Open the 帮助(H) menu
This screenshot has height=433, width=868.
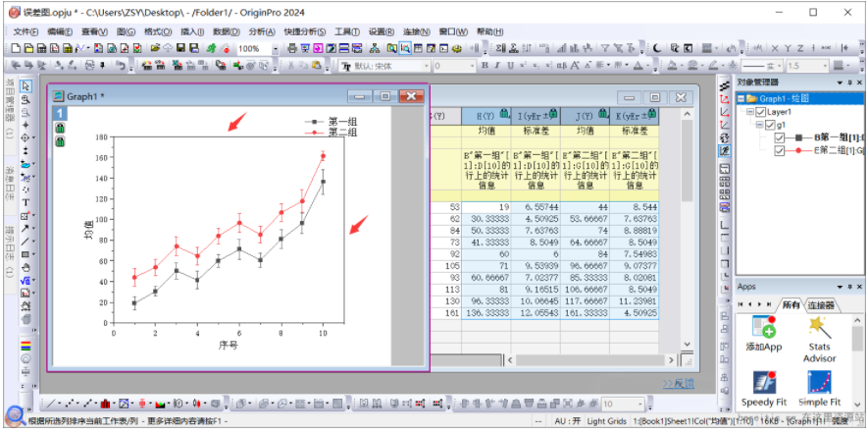tap(490, 31)
